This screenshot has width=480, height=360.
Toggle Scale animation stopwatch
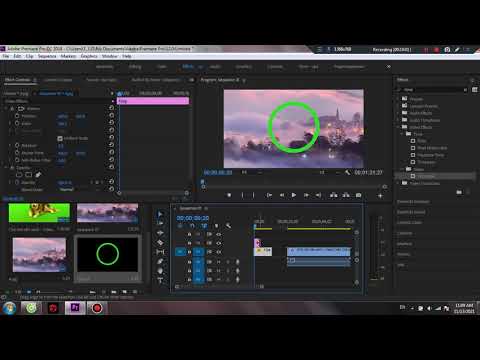pyautogui.click(x=17, y=123)
